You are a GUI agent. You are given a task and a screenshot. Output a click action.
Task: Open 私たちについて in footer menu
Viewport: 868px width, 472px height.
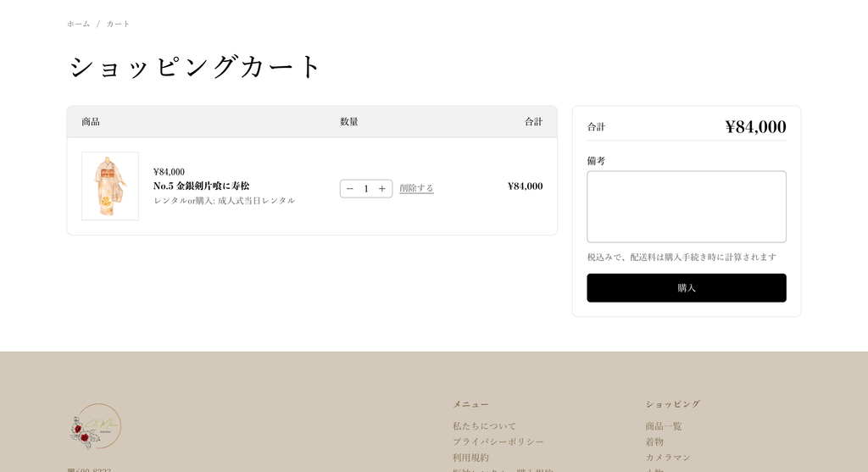pyautogui.click(x=484, y=426)
